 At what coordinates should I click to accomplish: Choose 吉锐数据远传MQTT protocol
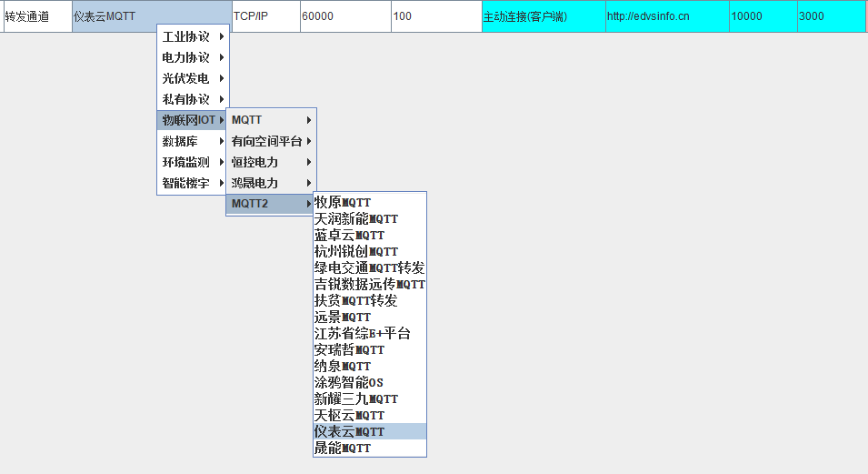tap(370, 285)
